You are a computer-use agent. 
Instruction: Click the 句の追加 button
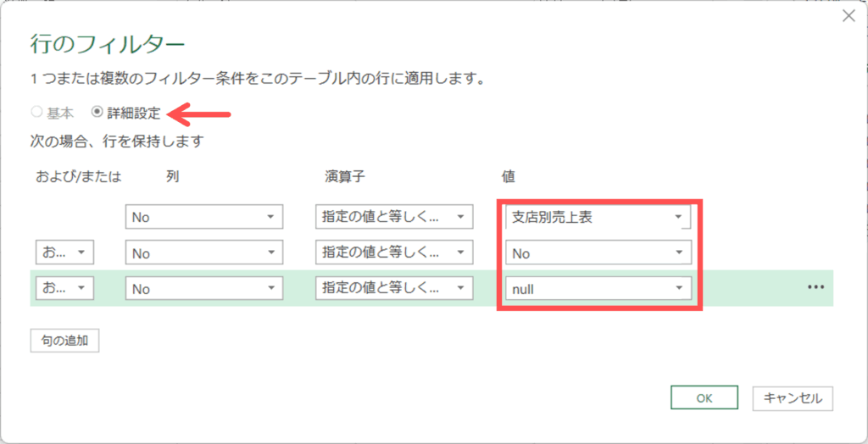coord(64,341)
